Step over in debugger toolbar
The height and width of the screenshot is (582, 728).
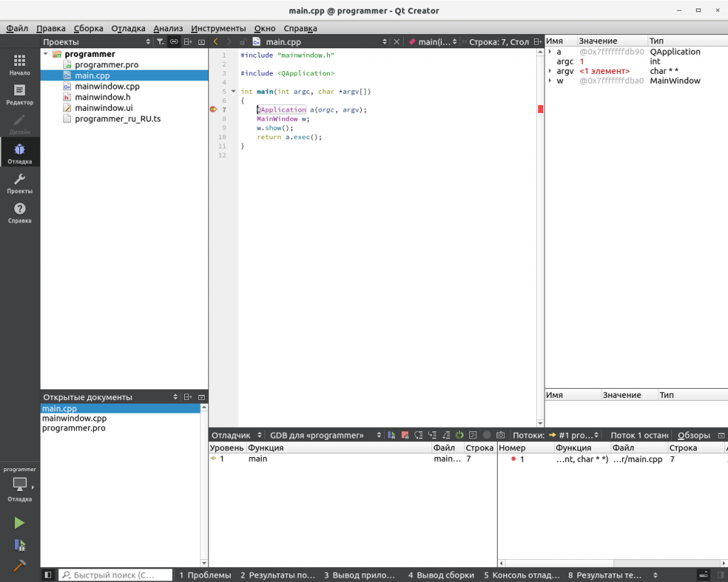(x=419, y=435)
